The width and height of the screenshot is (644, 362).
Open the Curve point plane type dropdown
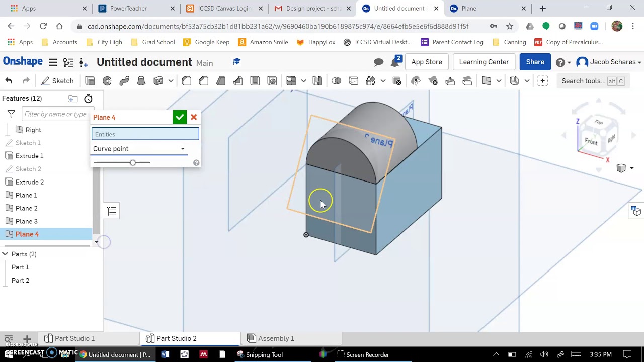pyautogui.click(x=139, y=149)
